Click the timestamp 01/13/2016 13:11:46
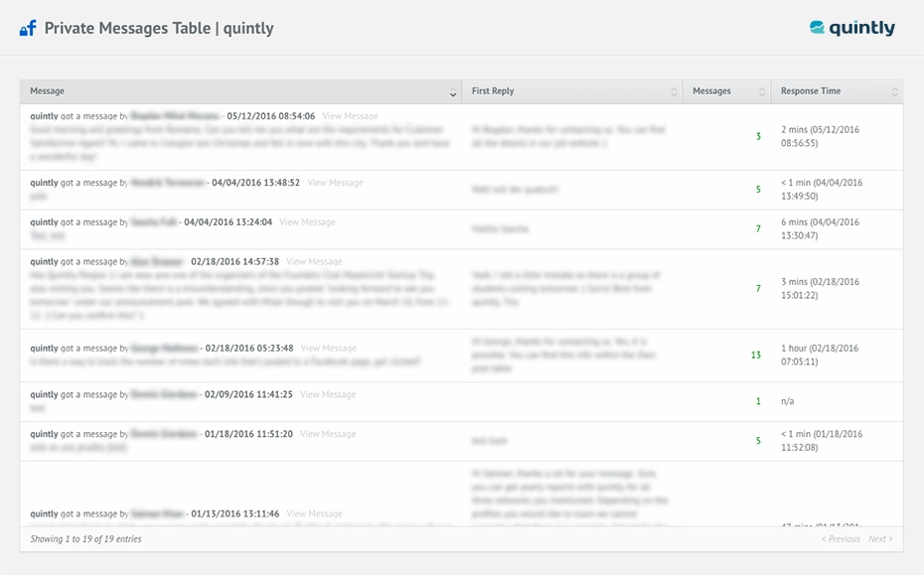Image resolution: width=924 pixels, height=575 pixels. tap(235, 513)
